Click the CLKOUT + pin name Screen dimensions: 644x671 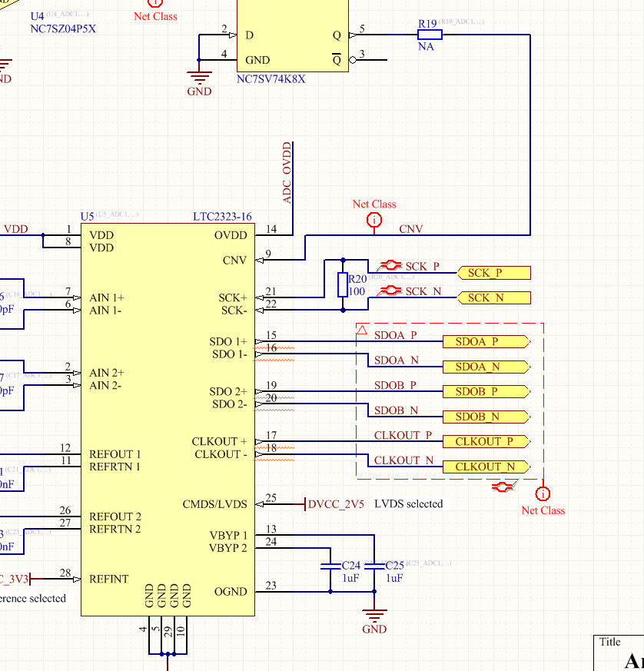click(x=220, y=441)
